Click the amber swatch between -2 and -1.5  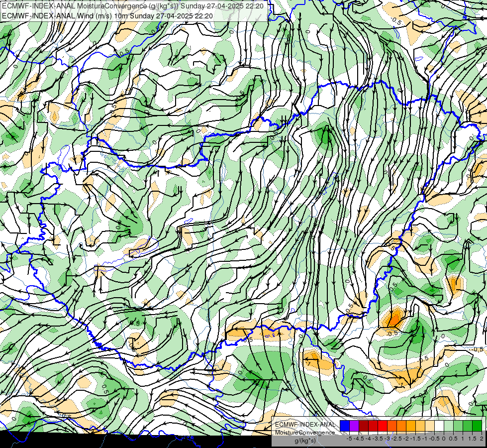pyautogui.click(x=410, y=426)
